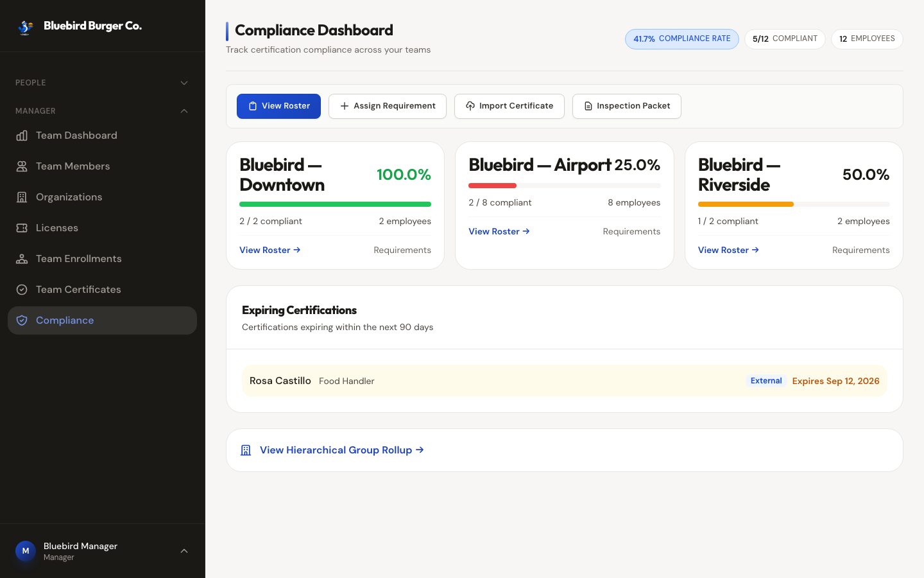Viewport: 924px width, 578px height.
Task: Click the Compliance shield icon
Action: (x=22, y=320)
